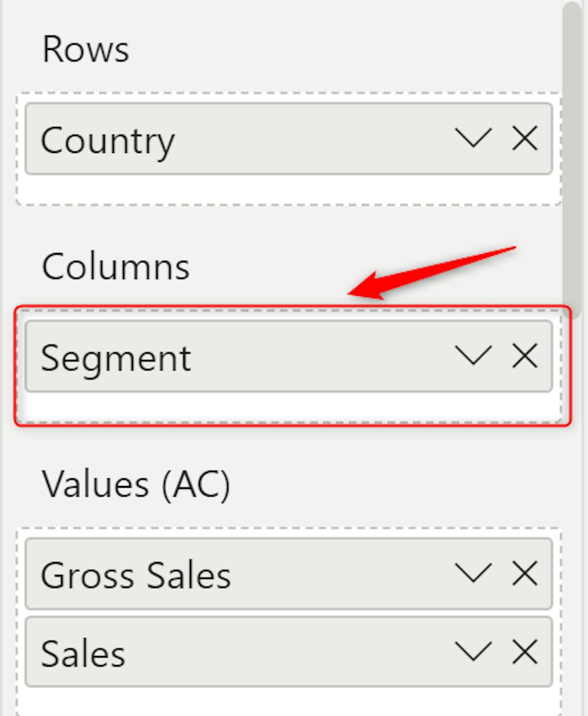Remove the Segment field from Columns

pos(524,356)
